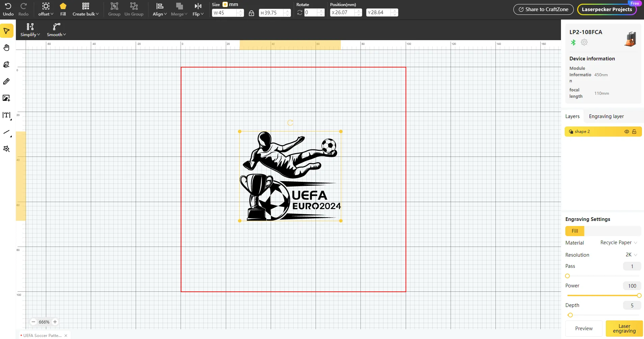Open the Simplify dropdown
Image resolution: width=644 pixels, height=339 pixels.
pos(30,30)
